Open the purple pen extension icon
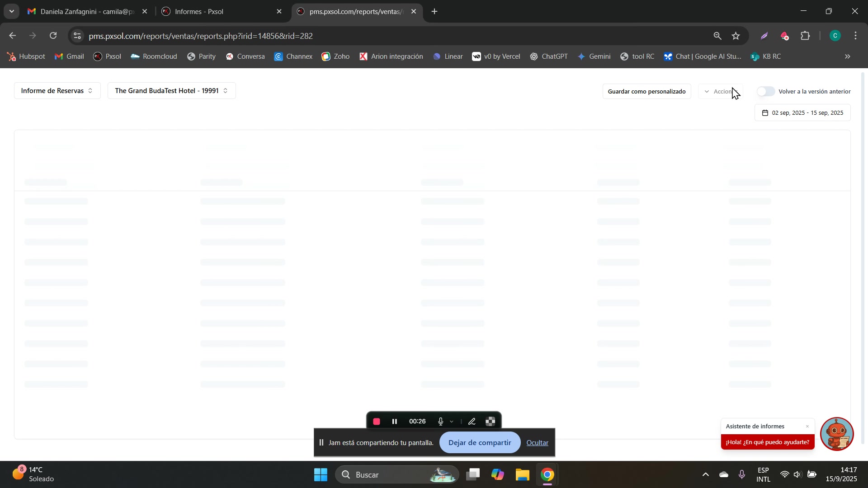868x488 pixels. click(764, 36)
